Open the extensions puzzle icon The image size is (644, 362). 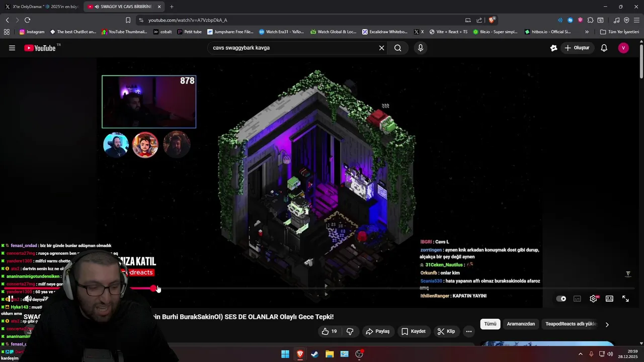tap(590, 20)
